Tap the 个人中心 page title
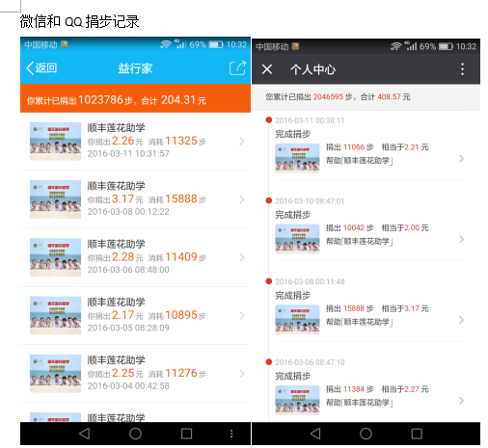 [312, 69]
